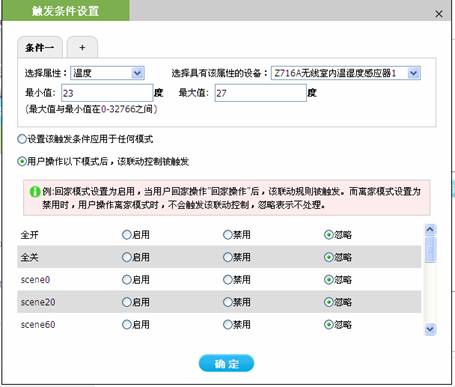The width and height of the screenshot is (455, 387).
Task: Set scene0 to 启用
Action: 127,280
